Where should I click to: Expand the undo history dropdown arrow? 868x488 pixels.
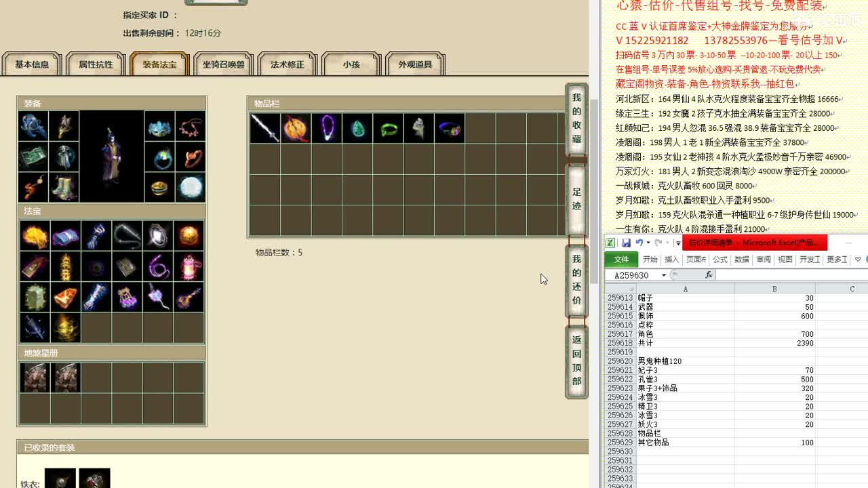[x=648, y=243]
